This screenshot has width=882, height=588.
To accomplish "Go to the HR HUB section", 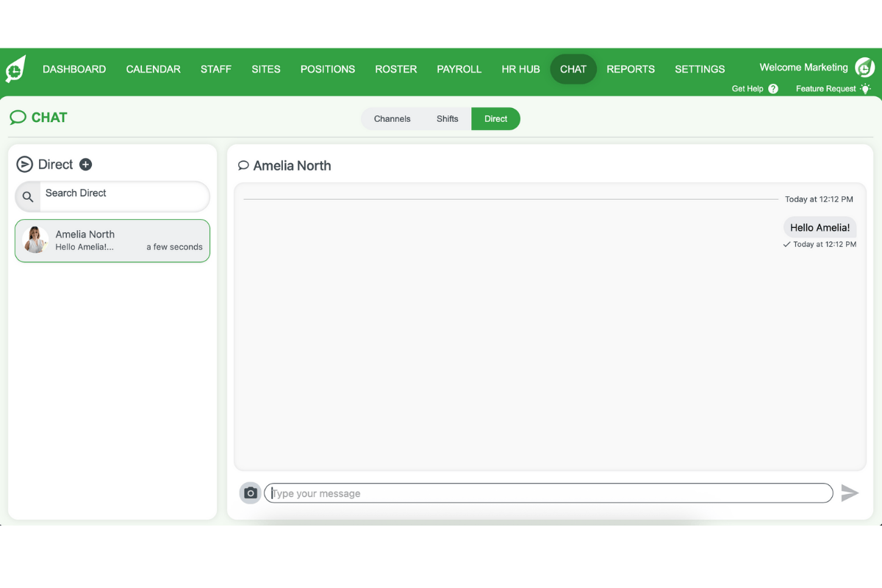I will coord(520,69).
